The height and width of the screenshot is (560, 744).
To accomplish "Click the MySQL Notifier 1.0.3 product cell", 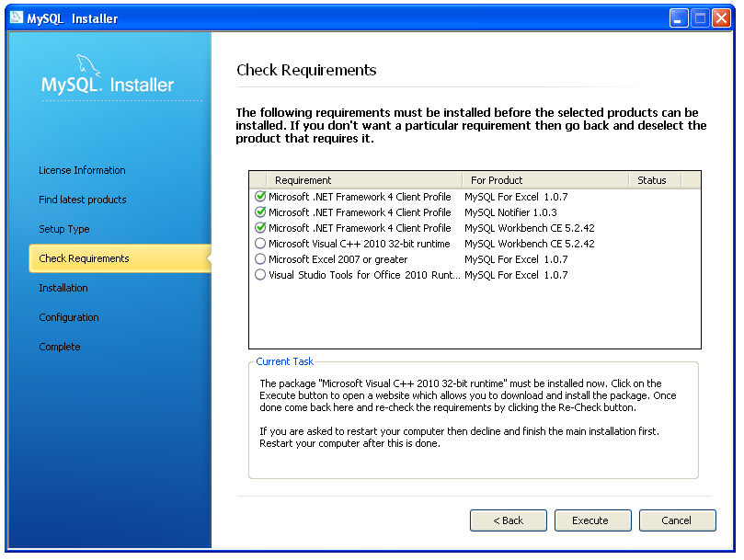I will (510, 212).
